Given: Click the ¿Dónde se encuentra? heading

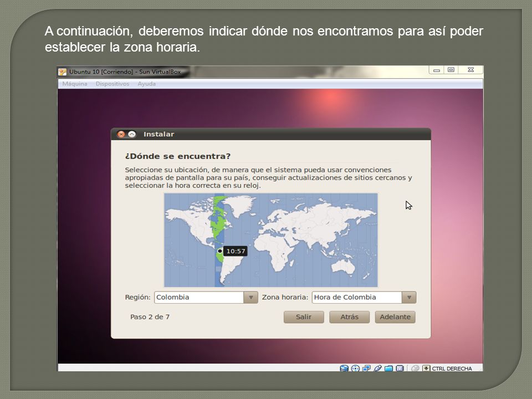Looking at the screenshot, I should (x=178, y=156).
